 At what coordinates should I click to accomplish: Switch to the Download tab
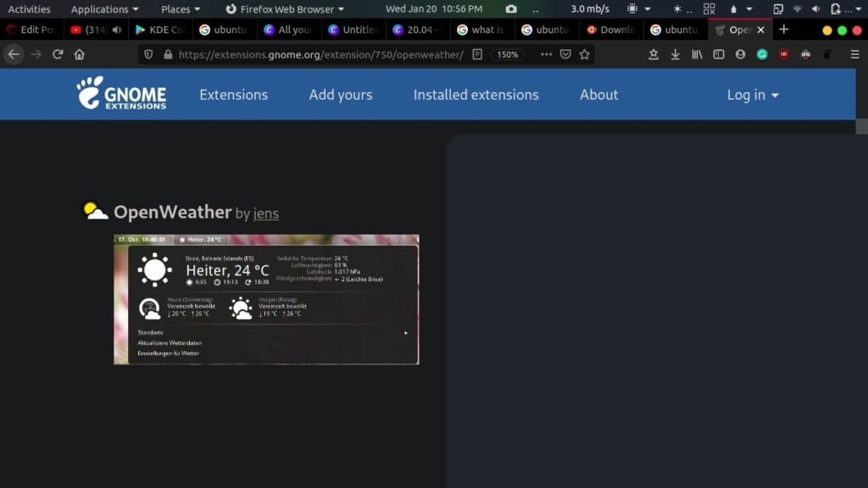(610, 30)
